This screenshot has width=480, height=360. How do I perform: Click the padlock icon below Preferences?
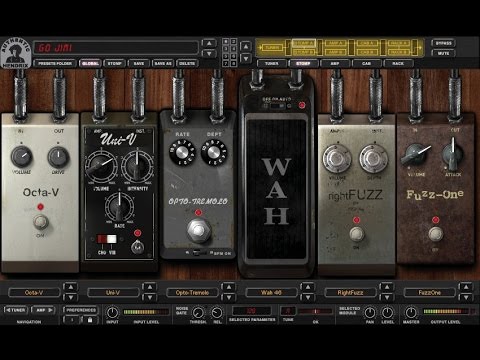[x=90, y=320]
